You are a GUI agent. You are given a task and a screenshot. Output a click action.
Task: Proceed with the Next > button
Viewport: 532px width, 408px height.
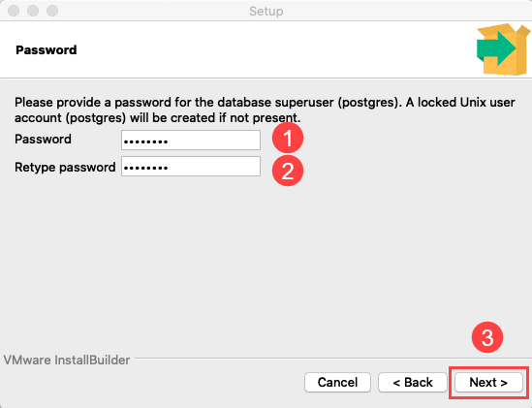488,383
